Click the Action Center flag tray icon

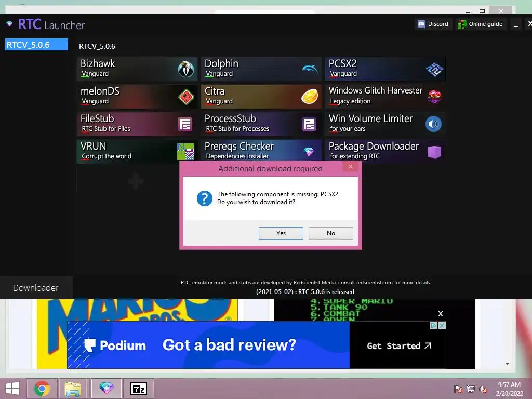coord(458,389)
